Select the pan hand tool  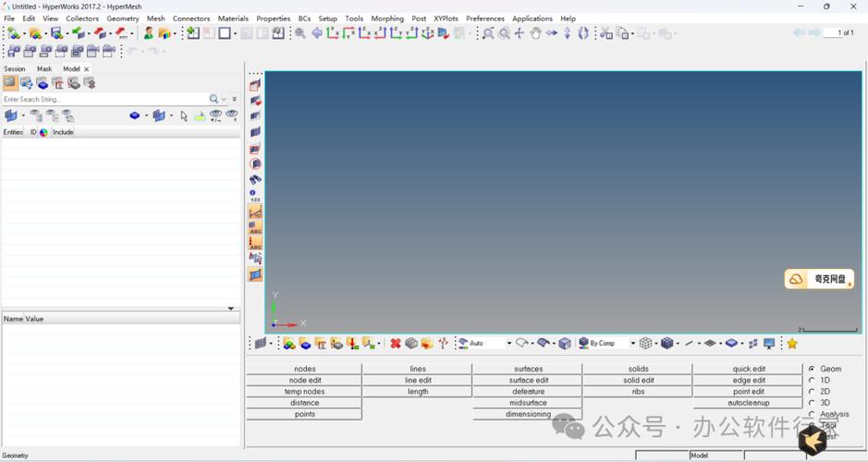(x=535, y=33)
